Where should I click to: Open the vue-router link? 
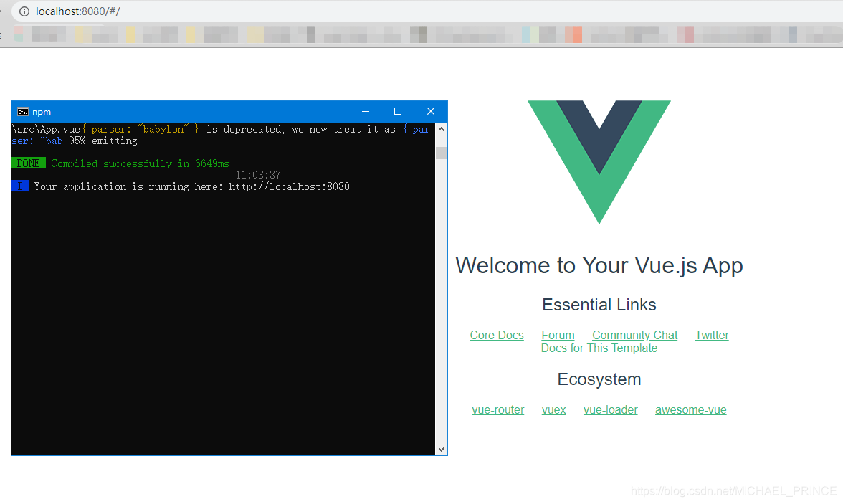point(497,410)
